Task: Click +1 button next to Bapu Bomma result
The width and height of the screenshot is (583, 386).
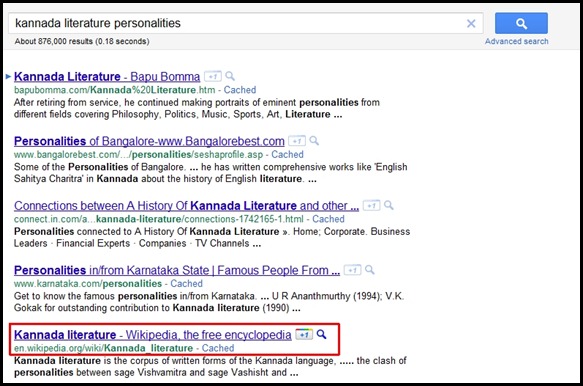Action: click(x=213, y=77)
